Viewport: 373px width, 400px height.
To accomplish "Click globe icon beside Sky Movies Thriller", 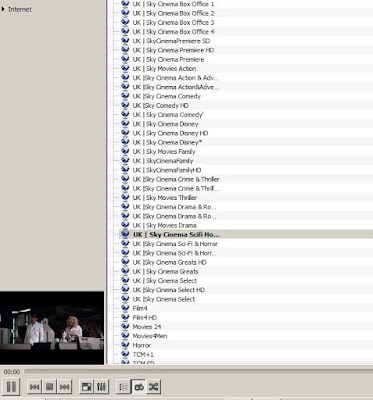I will 125,198.
